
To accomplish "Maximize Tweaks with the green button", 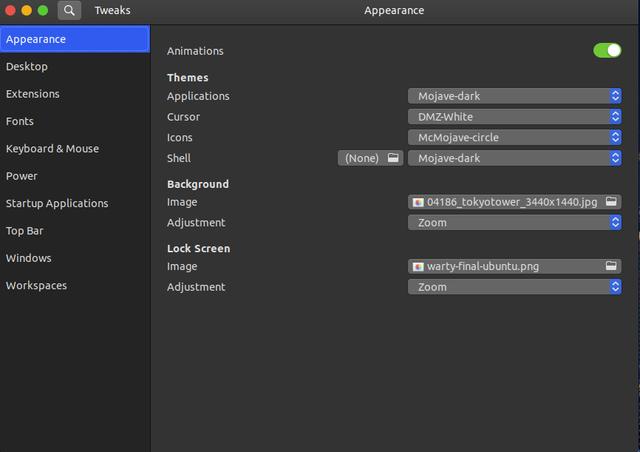I will coord(42,10).
